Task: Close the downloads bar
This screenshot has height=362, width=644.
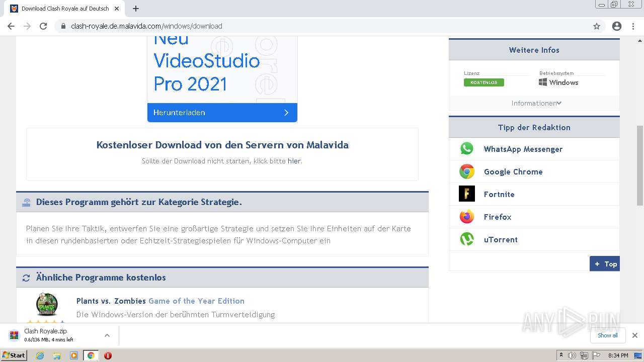Action: coord(634,335)
